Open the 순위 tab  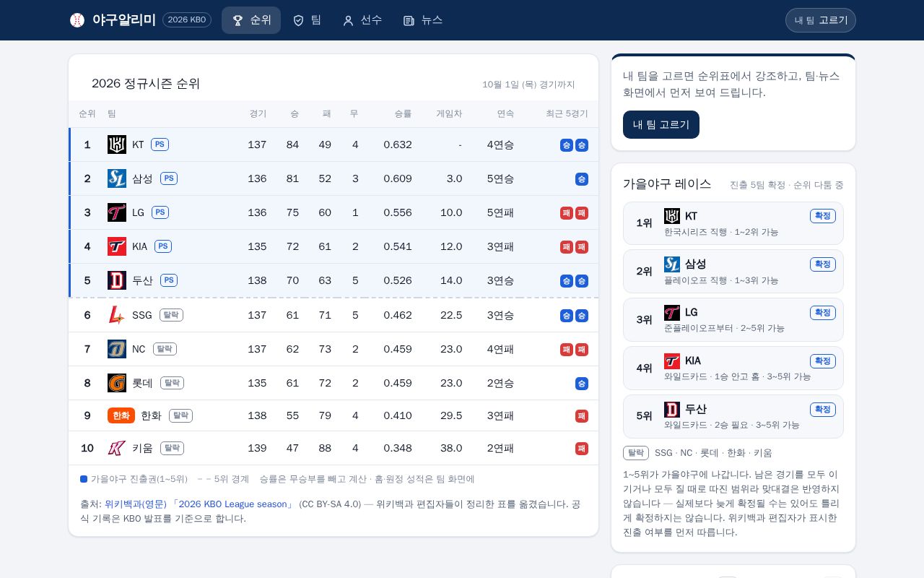click(x=251, y=20)
